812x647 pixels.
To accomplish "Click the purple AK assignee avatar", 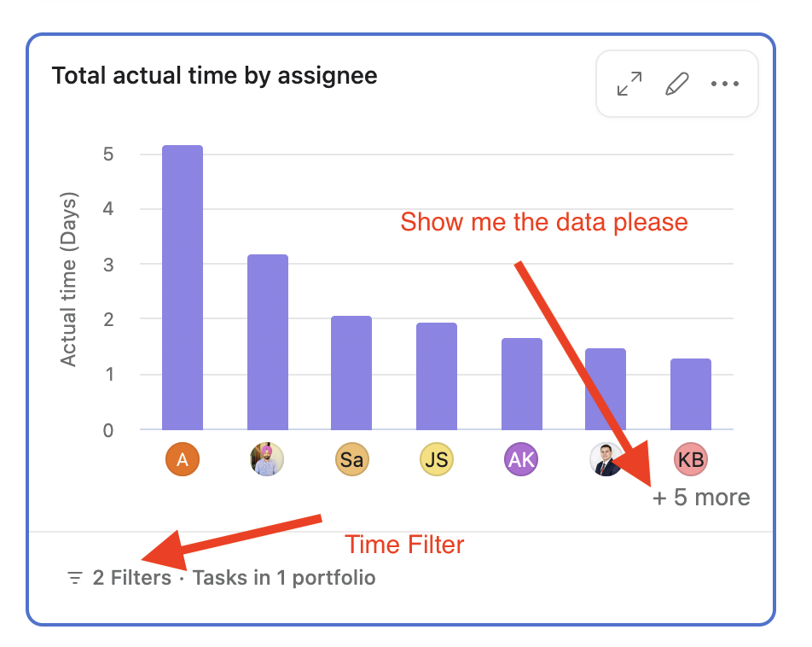I will (x=521, y=459).
